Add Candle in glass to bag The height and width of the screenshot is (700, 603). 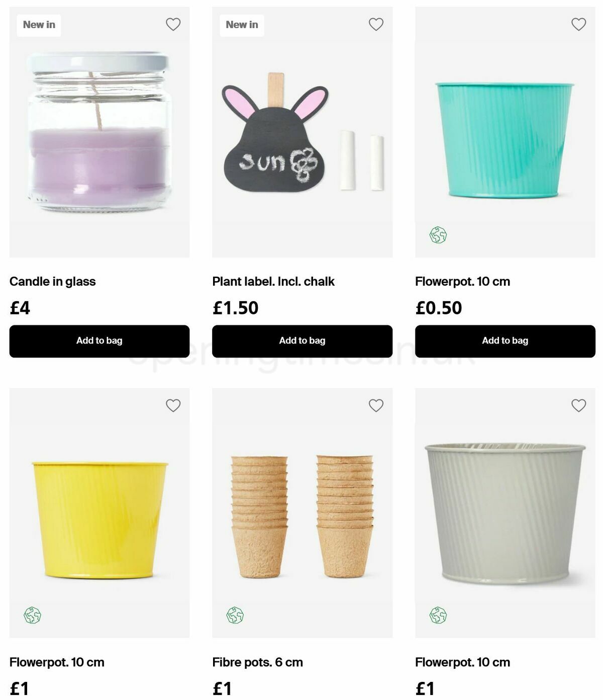[99, 341]
